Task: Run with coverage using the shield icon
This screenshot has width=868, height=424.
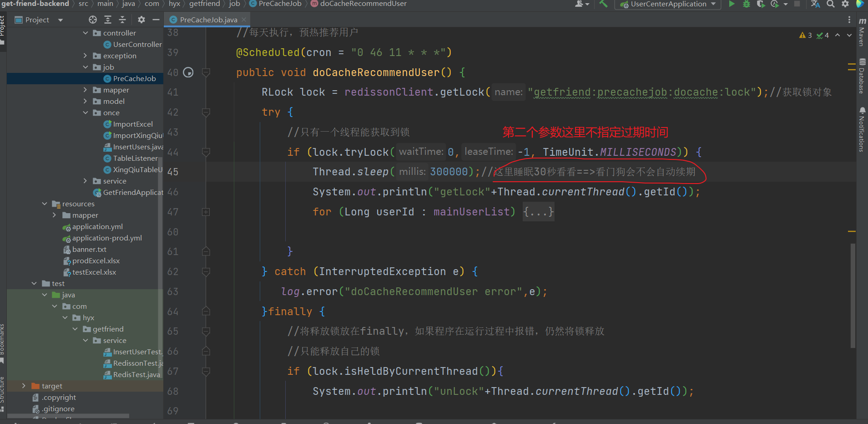Action: (x=760, y=4)
